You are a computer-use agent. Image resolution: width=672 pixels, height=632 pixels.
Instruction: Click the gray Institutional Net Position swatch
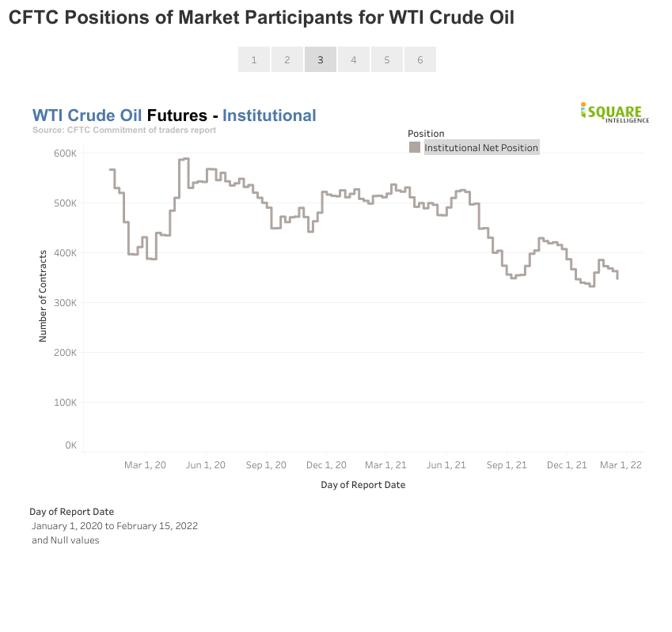pyautogui.click(x=415, y=147)
